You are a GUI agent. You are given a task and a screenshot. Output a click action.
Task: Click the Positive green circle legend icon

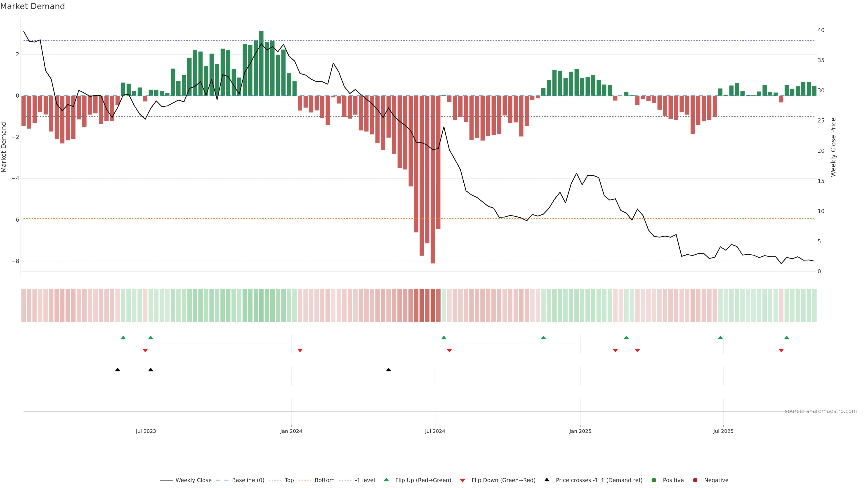tap(654, 480)
